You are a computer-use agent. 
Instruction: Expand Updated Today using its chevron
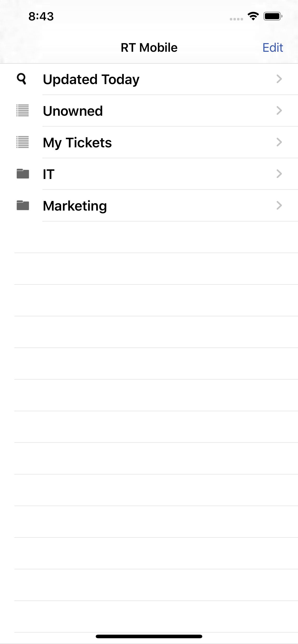[279, 79]
